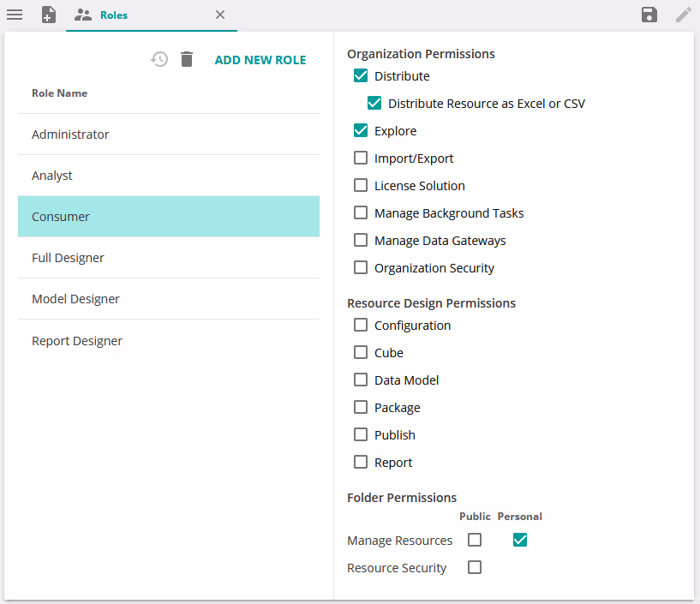Switch to the Roles tab
Screen dimensions: 700x604
point(113,15)
